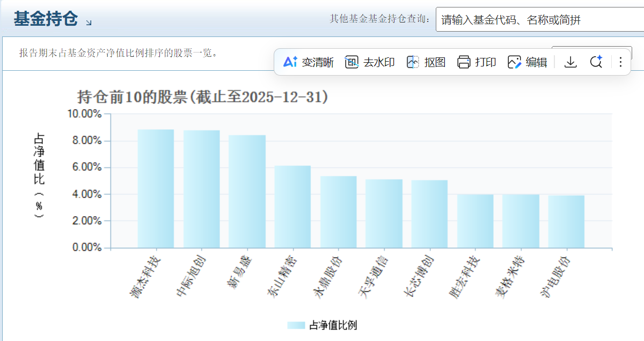This screenshot has height=341, width=644.
Task: Click the 新易盛 axis label
Action: pyautogui.click(x=239, y=272)
